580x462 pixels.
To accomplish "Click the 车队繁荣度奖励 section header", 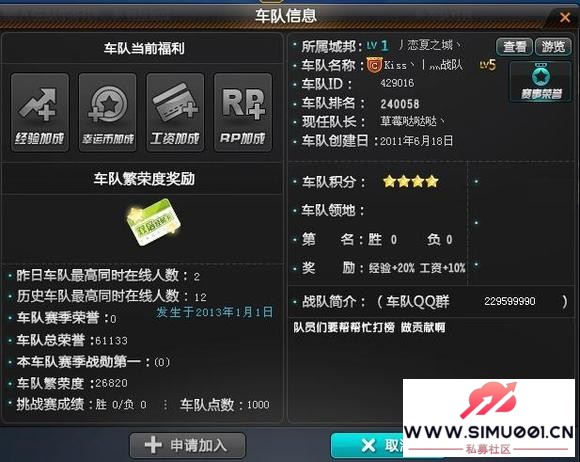I will (x=144, y=179).
